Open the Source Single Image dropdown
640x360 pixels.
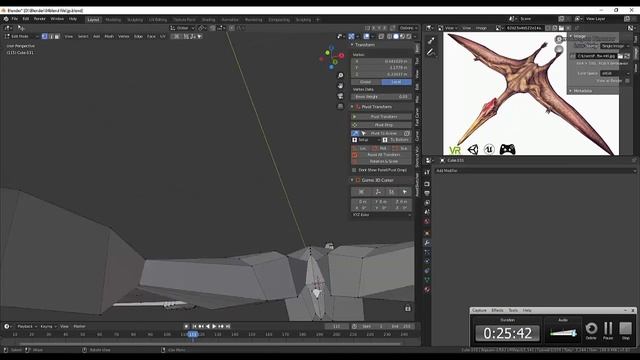[x=616, y=46]
